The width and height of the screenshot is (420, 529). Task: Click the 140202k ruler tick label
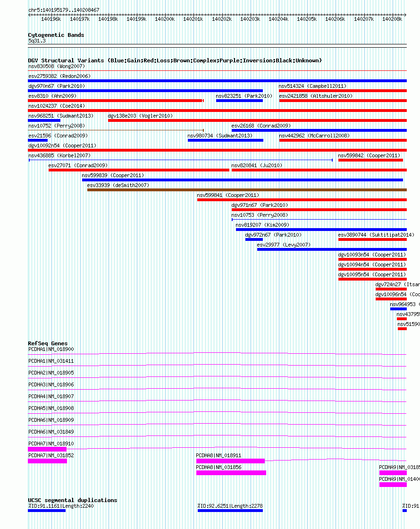pyautogui.click(x=222, y=19)
